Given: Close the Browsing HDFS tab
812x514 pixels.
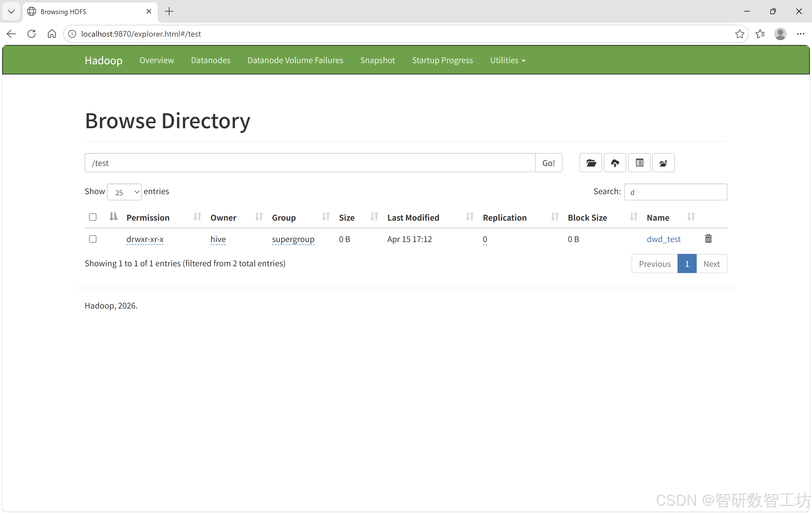Looking at the screenshot, I should 149,12.
